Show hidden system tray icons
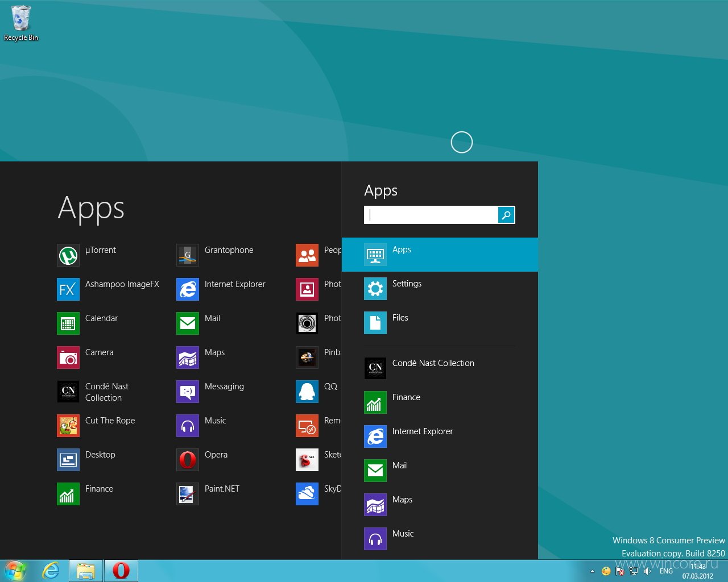 coord(592,571)
